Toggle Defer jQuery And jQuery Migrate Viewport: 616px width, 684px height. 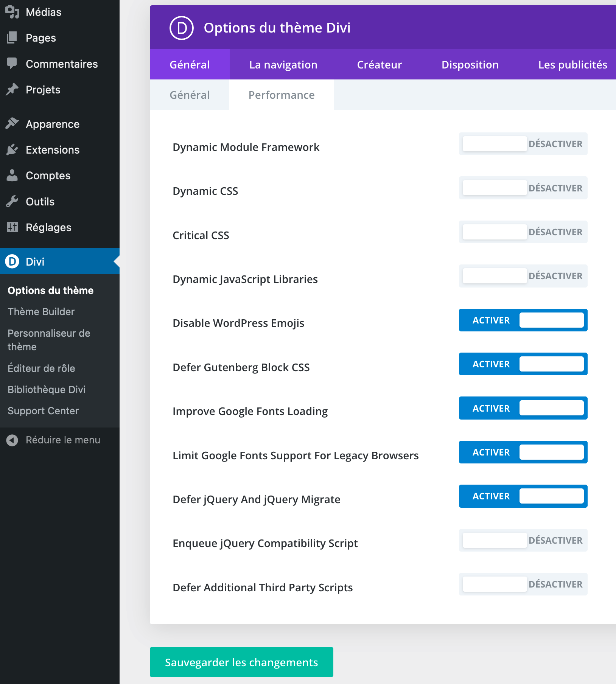click(x=523, y=496)
